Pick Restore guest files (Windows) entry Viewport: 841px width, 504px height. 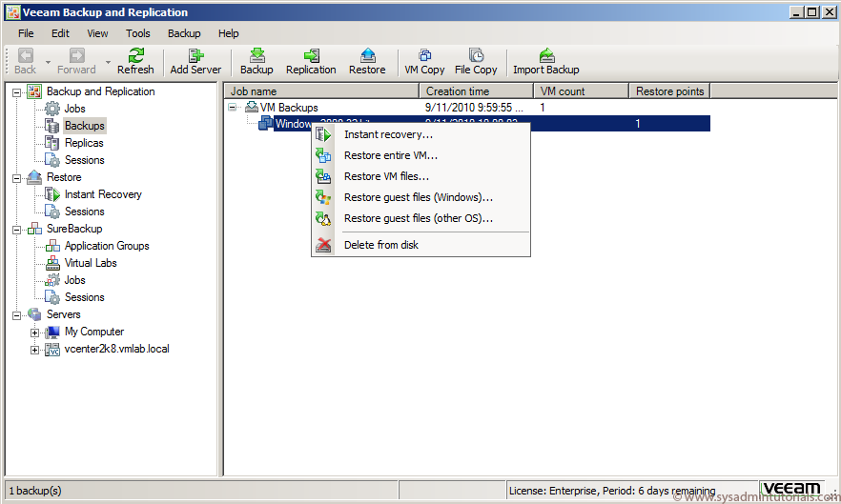[x=419, y=197]
